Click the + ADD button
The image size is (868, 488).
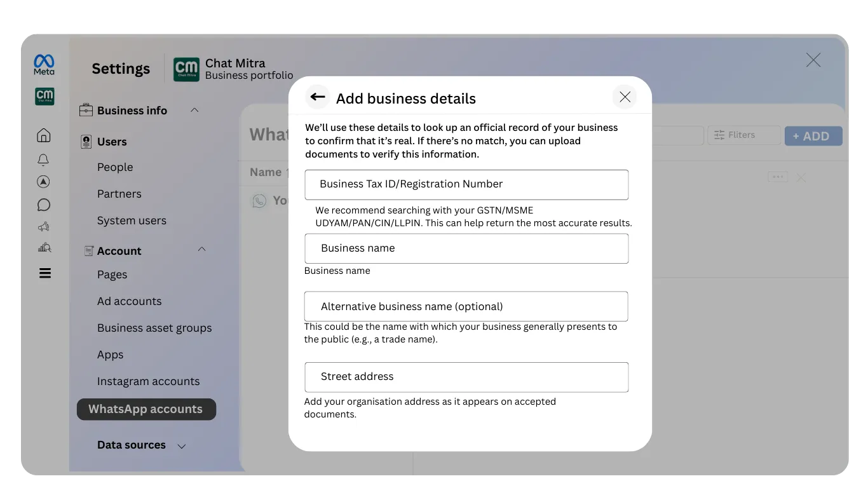[813, 135]
